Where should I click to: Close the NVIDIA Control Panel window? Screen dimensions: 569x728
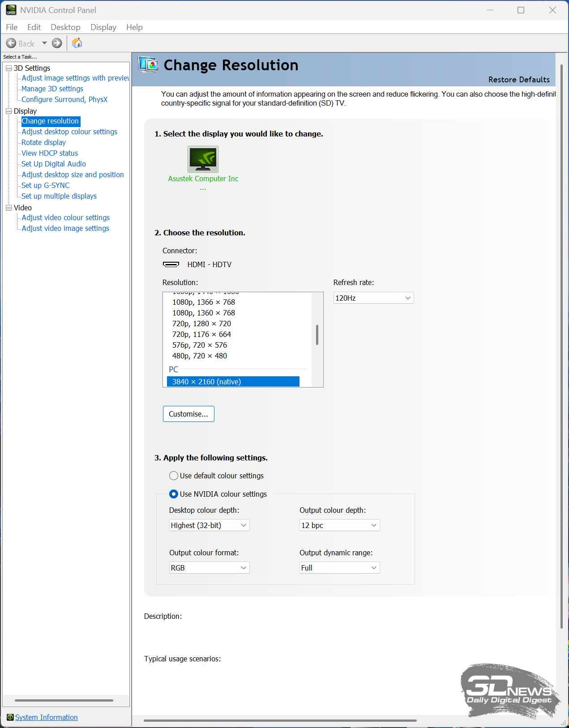click(552, 10)
